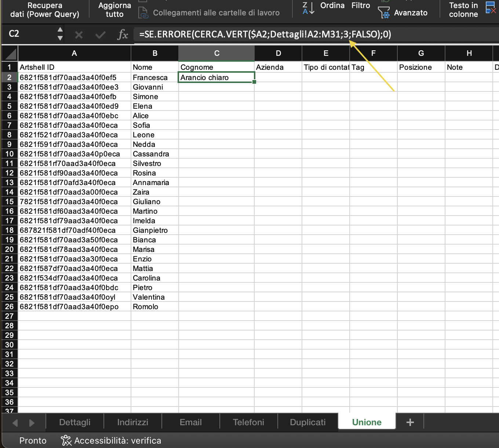Switch to the Indirizzi sheet tab
This screenshot has height=448, width=499.
(133, 422)
